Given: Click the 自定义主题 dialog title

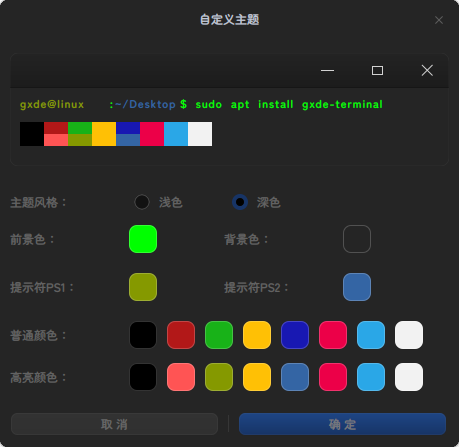Looking at the screenshot, I should coord(229,19).
